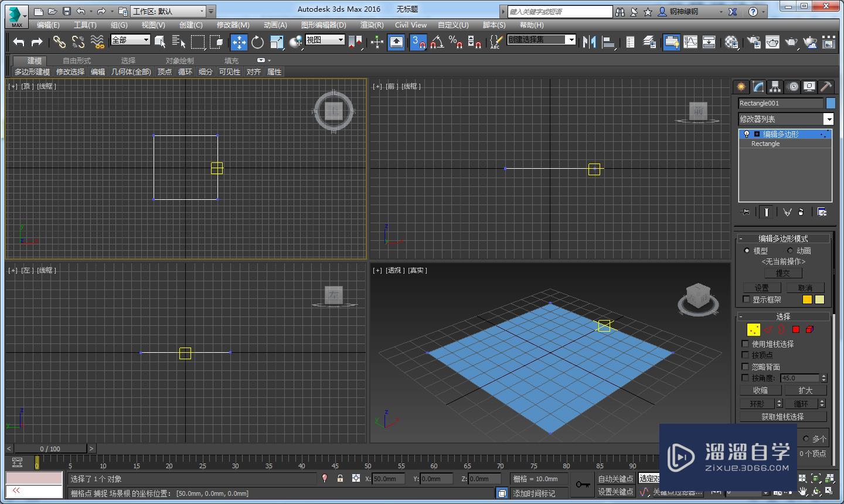Toggle the Angle Snap button
The image size is (844, 504).
tap(437, 42)
